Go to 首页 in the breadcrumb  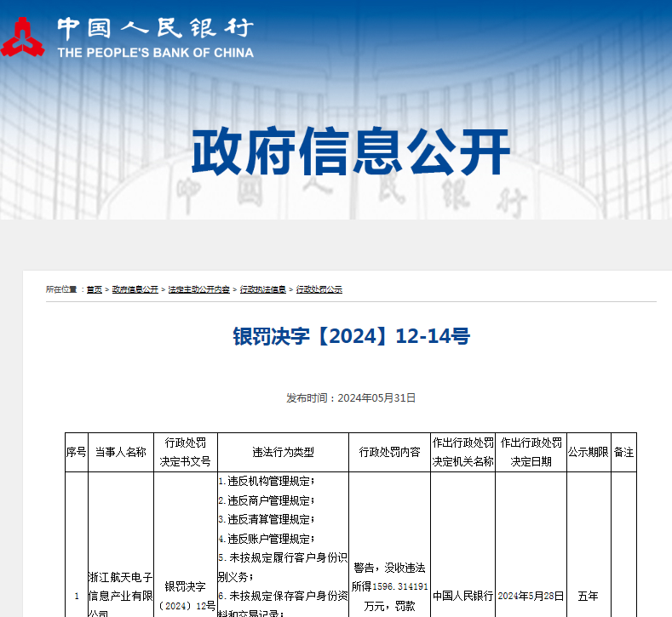[x=95, y=289]
